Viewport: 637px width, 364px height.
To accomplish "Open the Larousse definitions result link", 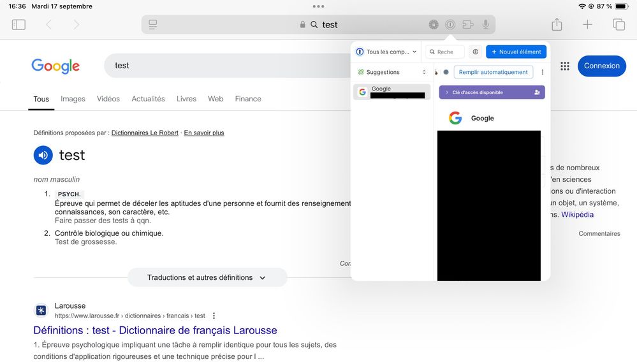I will coord(155,330).
